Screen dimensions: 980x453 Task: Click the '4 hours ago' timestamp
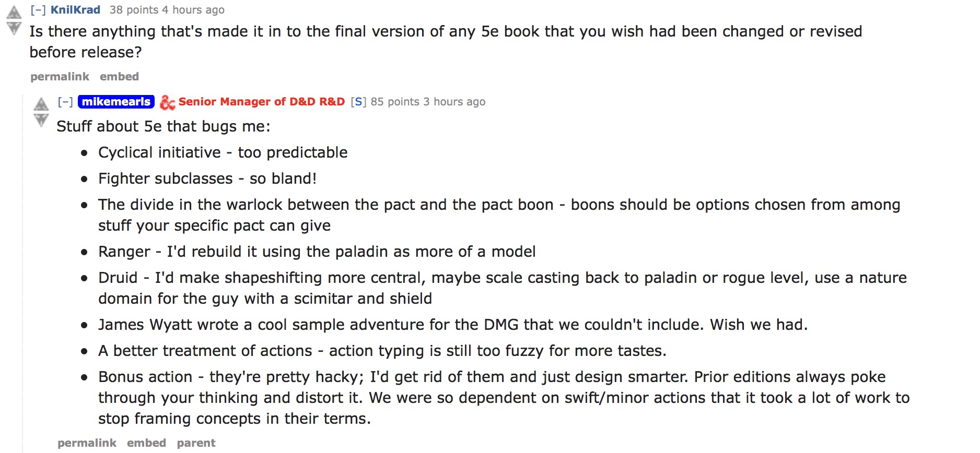coord(193,10)
